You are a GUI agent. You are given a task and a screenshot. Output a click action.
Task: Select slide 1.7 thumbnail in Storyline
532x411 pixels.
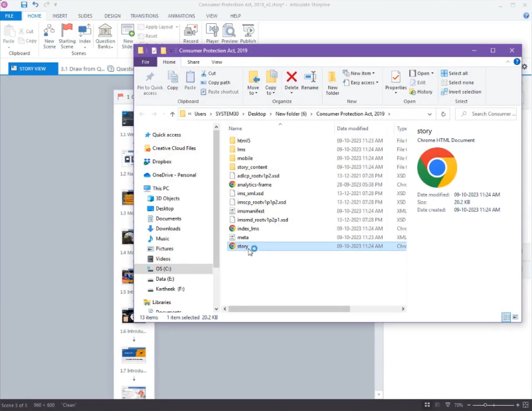point(133,355)
